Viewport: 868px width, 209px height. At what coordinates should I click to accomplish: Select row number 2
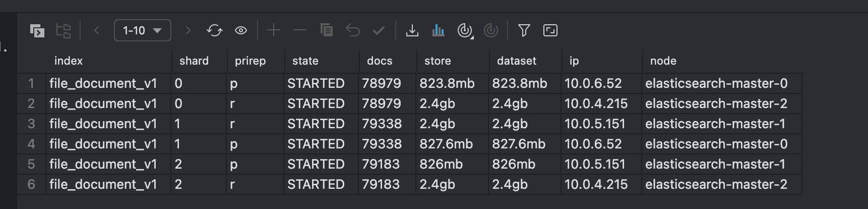[31, 103]
